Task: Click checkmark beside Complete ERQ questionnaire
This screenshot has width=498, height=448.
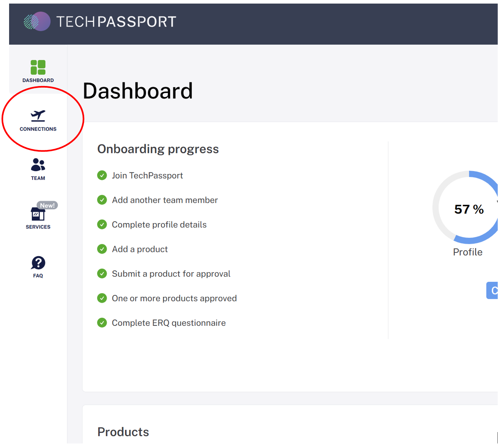Action: [102, 323]
